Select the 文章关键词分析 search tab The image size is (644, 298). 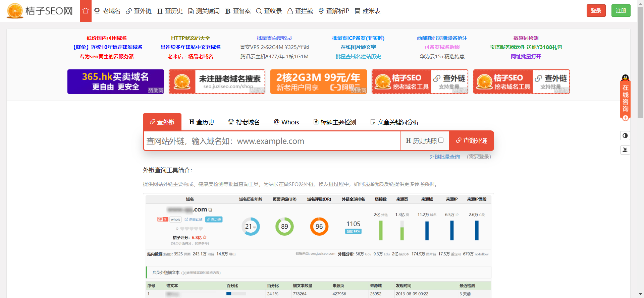click(x=394, y=122)
